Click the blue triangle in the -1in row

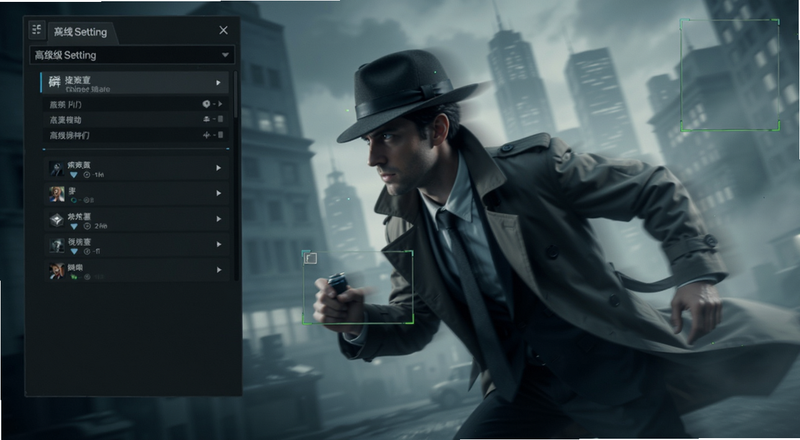pyautogui.click(x=74, y=175)
